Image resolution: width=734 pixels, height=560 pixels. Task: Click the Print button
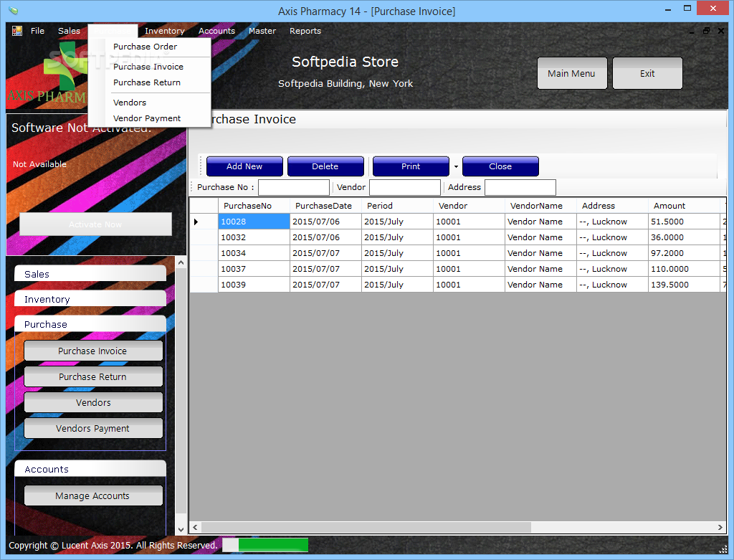(411, 166)
